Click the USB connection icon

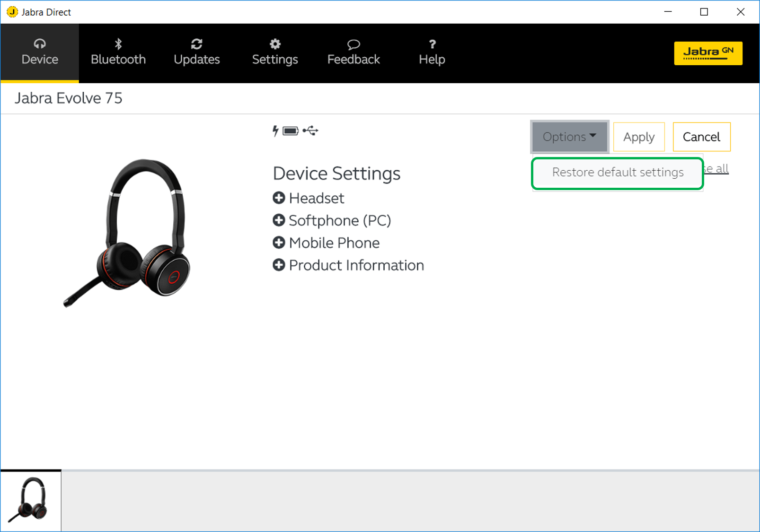pos(310,131)
